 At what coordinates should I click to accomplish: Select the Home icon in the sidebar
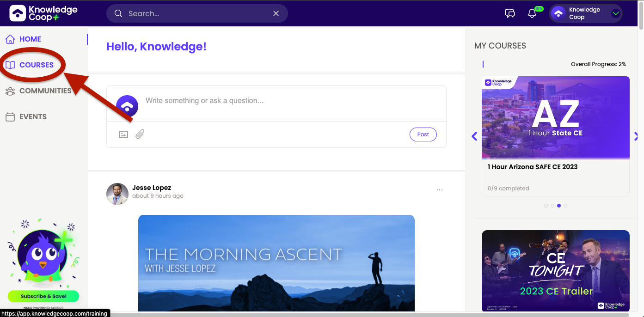[10, 39]
